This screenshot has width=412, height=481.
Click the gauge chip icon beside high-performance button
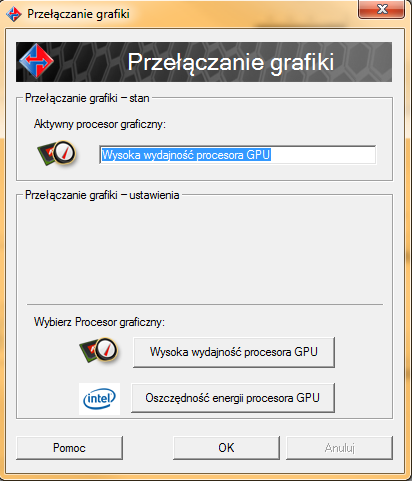pos(99,350)
